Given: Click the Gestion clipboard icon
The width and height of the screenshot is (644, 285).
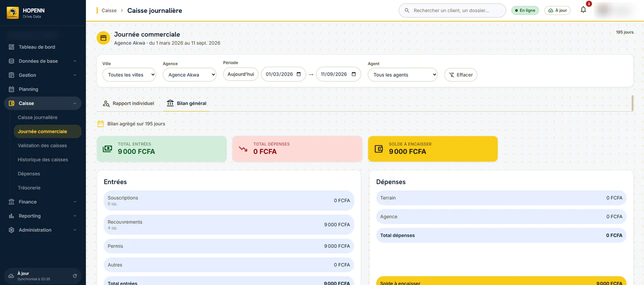Looking at the screenshot, I should tap(11, 75).
